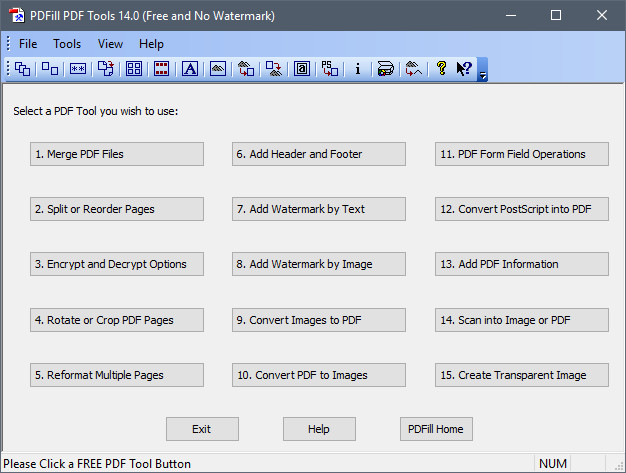
Task: Choose 2. Split or Reorder Pages
Action: (x=117, y=209)
